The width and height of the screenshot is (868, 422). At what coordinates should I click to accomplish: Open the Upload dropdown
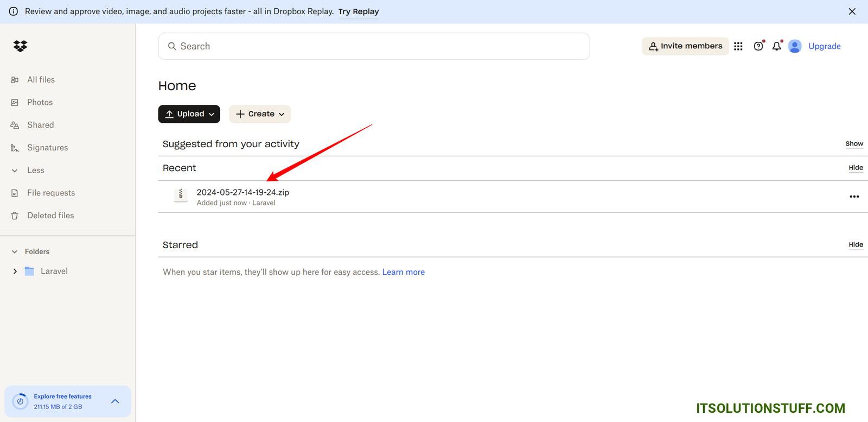189,114
